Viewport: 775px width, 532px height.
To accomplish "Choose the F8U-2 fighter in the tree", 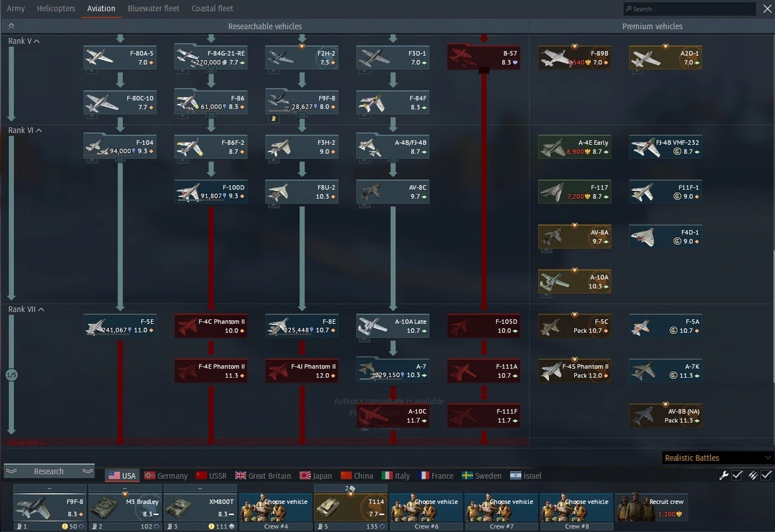I will (x=301, y=192).
